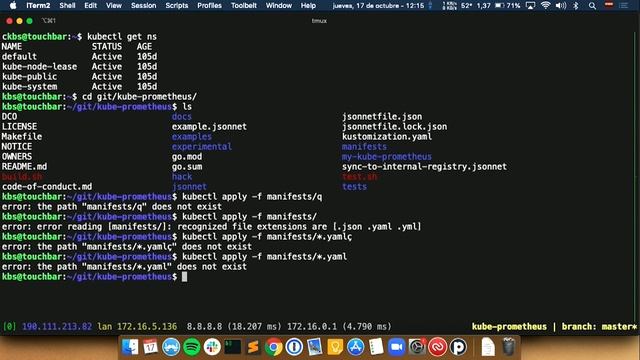
Task: Open the View menu
Action: [x=114, y=6]
